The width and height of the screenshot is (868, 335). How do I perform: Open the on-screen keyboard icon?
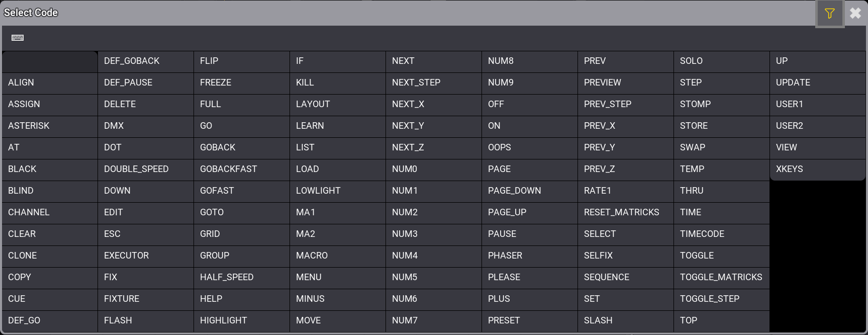(18, 38)
